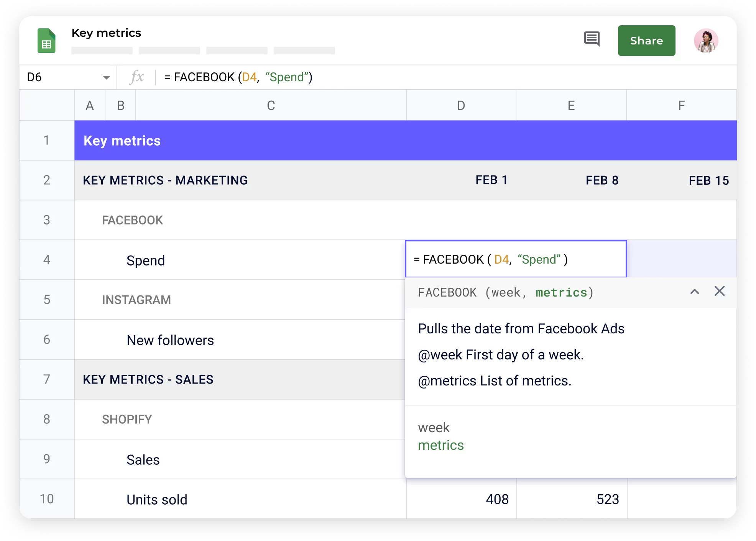The height and width of the screenshot is (541, 756).
Task: Select row 8 header
Action: click(47, 419)
